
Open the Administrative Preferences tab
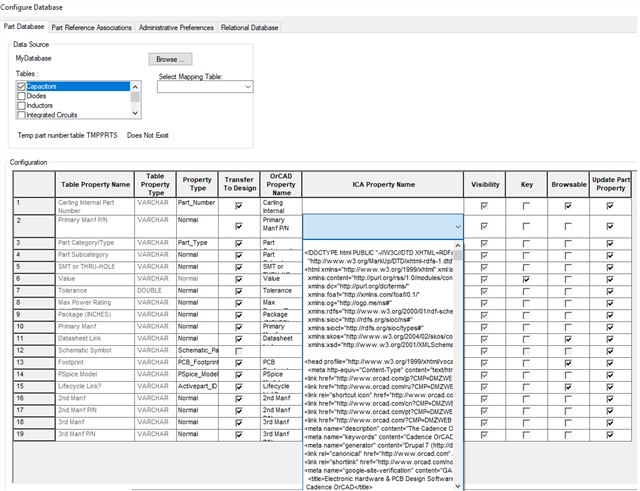[x=176, y=27]
